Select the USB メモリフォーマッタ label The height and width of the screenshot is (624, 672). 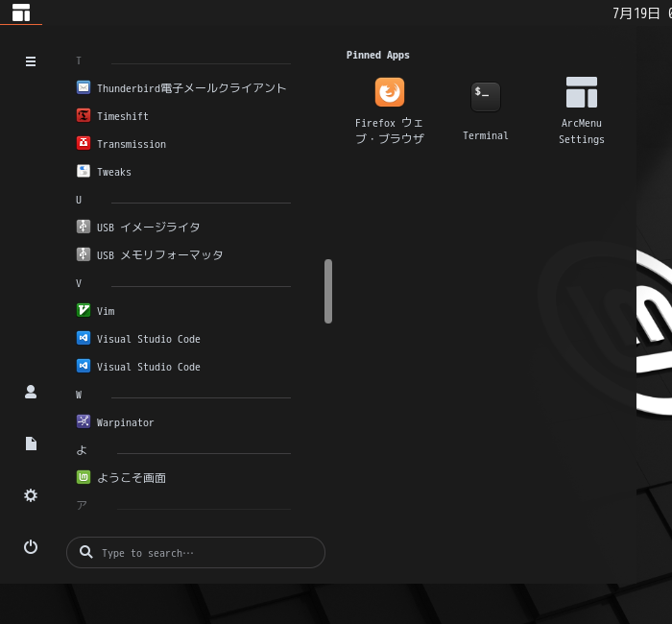click(160, 255)
